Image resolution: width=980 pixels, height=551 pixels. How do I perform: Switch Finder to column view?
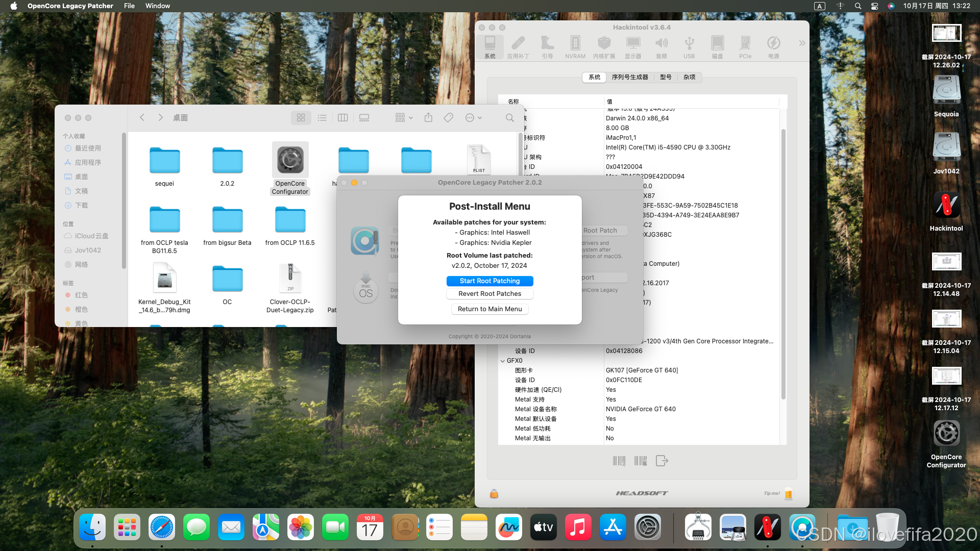tap(343, 118)
